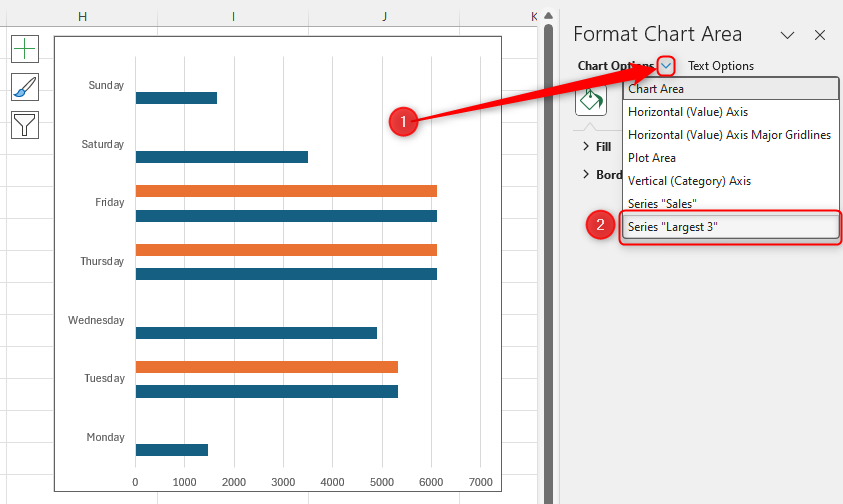Open the Chart Styles paintbrush button
This screenshot has width=843, height=504.
pyautogui.click(x=25, y=87)
